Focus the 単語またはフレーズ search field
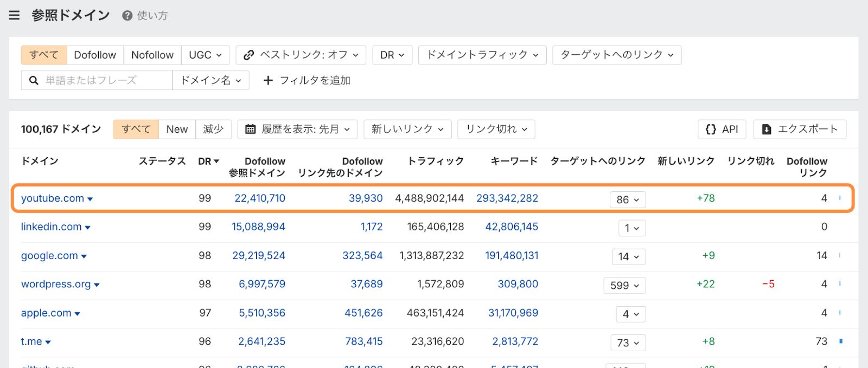 tap(97, 80)
